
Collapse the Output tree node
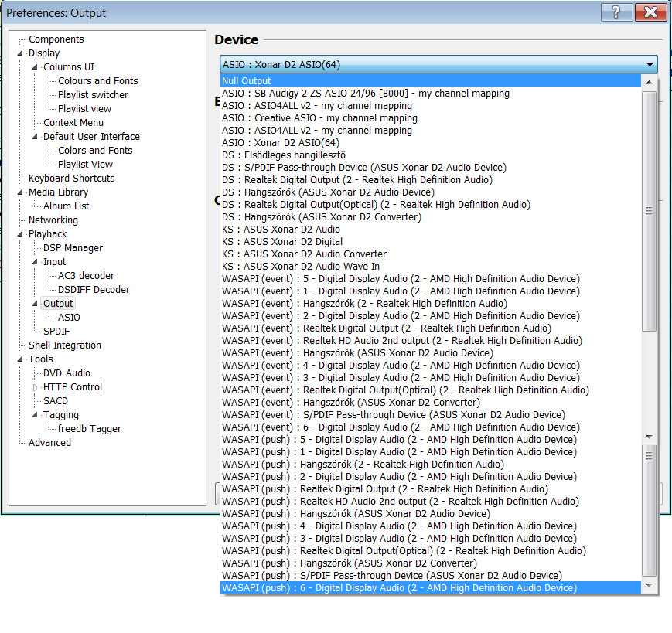[35, 304]
